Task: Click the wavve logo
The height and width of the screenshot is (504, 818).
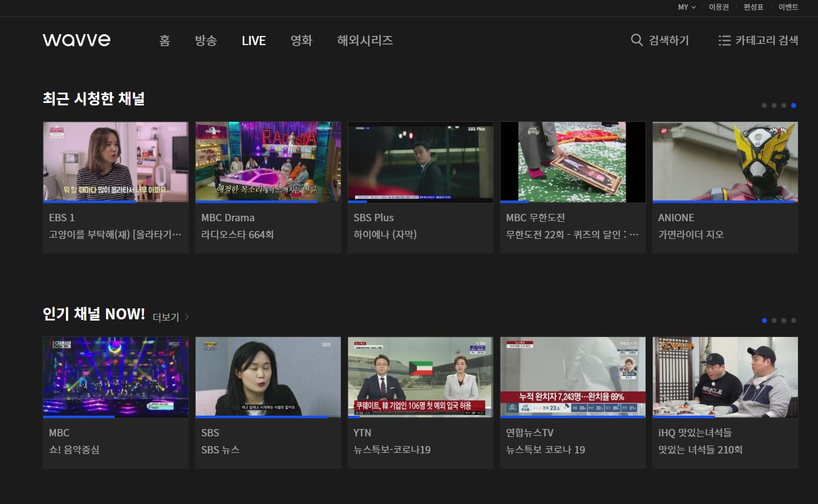Action: (x=77, y=40)
